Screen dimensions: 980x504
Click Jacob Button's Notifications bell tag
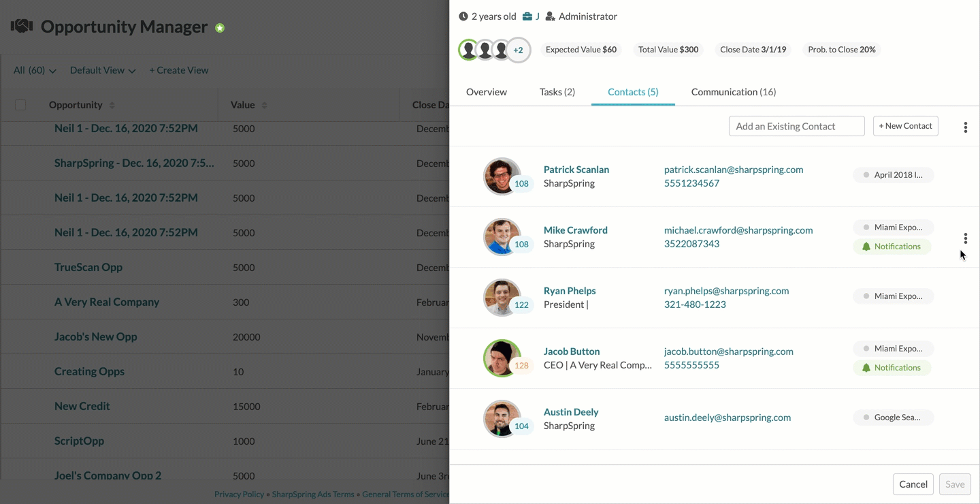tap(892, 368)
